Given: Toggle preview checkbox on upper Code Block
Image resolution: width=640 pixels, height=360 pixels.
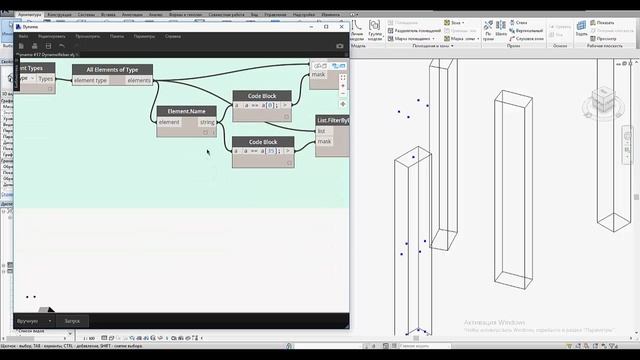Looking at the screenshot, I should [287, 117].
